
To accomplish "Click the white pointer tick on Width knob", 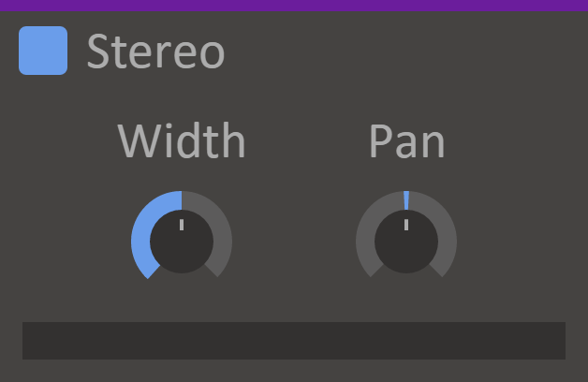I will 182,225.
